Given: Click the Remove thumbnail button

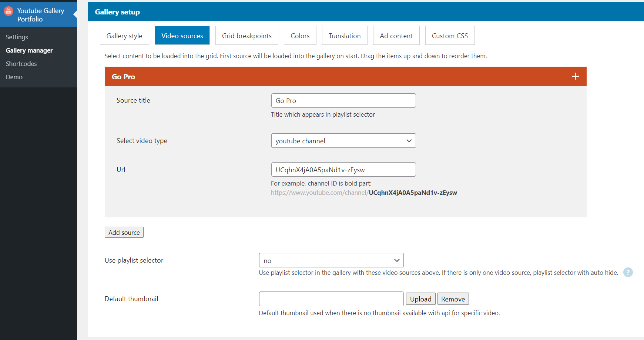Looking at the screenshot, I should click(x=453, y=299).
